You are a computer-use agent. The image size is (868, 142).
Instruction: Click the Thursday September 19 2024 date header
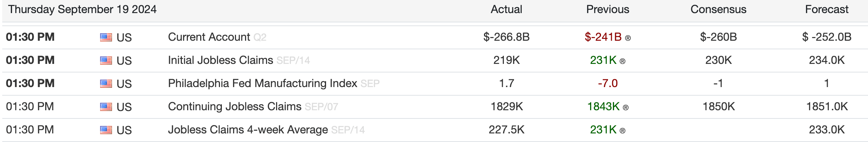[83, 9]
